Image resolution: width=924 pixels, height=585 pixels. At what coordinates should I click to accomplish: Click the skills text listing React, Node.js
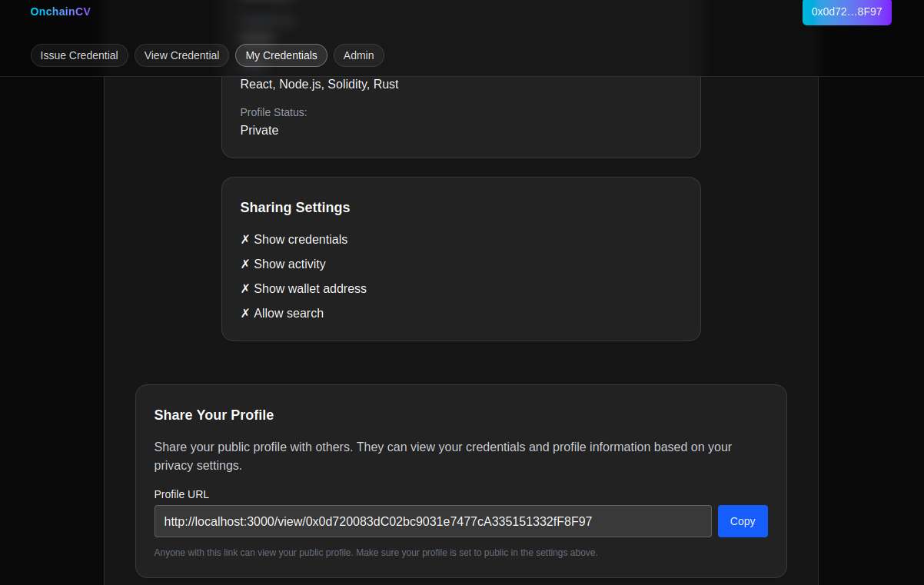point(319,85)
